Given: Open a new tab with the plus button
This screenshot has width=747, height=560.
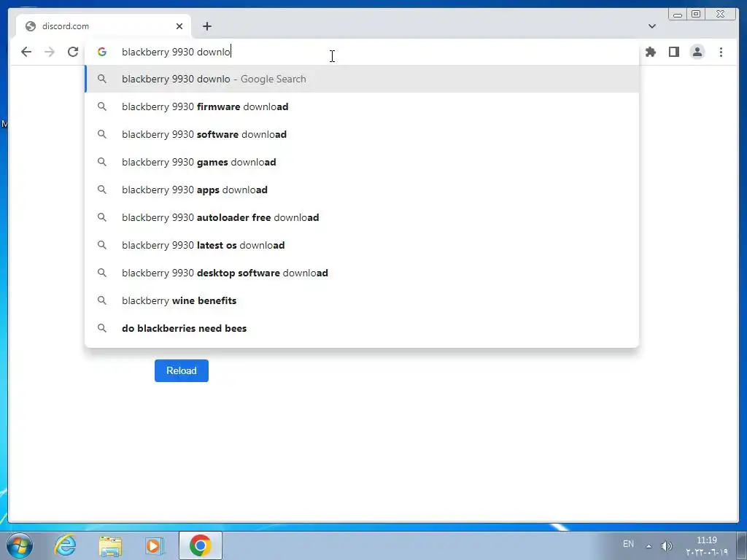Looking at the screenshot, I should coord(206,26).
